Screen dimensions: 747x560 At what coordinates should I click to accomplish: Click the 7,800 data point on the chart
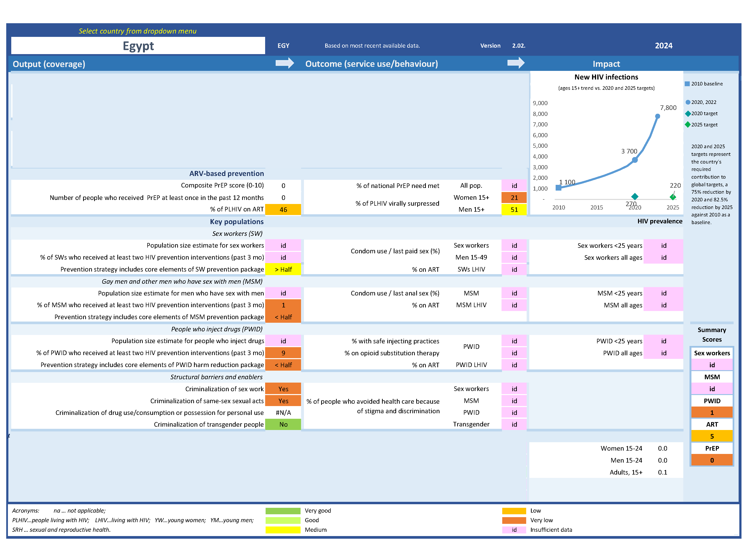[657, 116]
